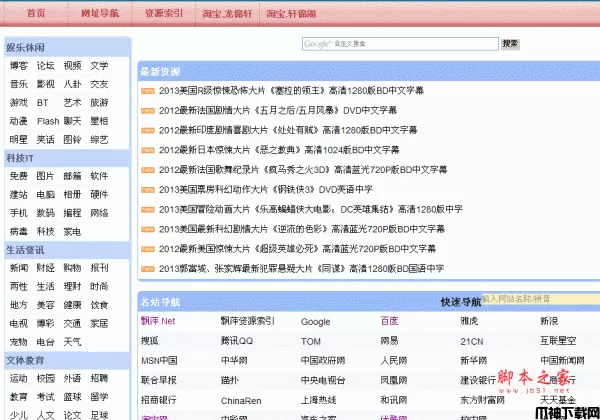The width and height of the screenshot is (600, 420).
Task: Open the Google site link in 名站导航
Action: click(x=315, y=322)
